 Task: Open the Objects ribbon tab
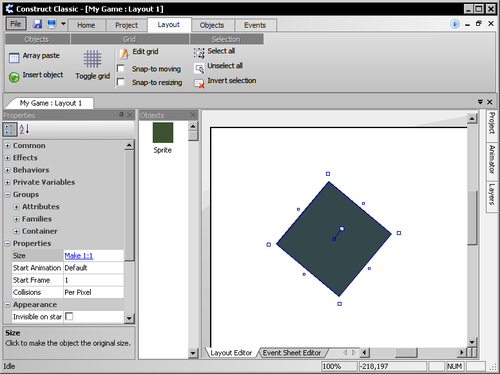(212, 25)
